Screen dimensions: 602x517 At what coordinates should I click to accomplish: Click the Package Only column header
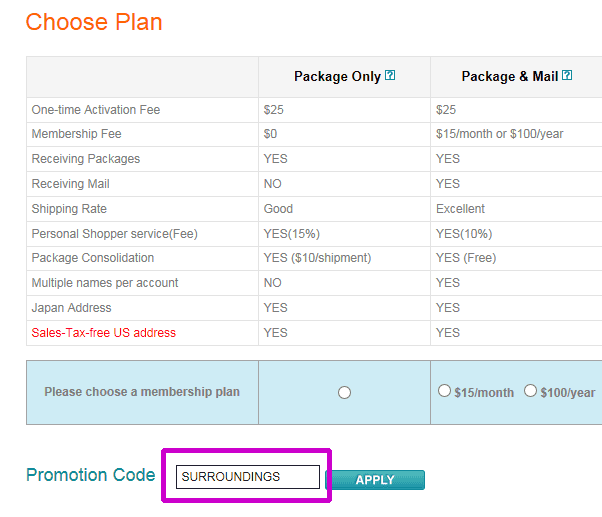pos(337,76)
